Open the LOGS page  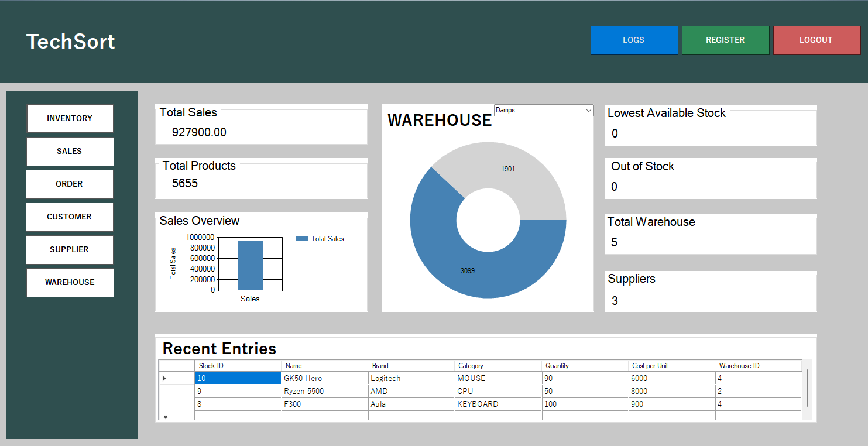click(634, 40)
